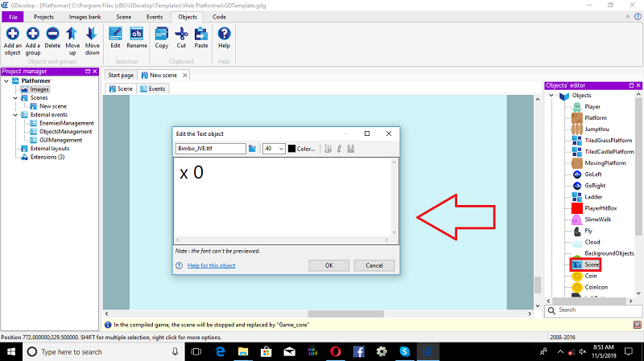644x361 pixels.
Task: Select the PlayerHitBox red icon
Action: click(576, 208)
